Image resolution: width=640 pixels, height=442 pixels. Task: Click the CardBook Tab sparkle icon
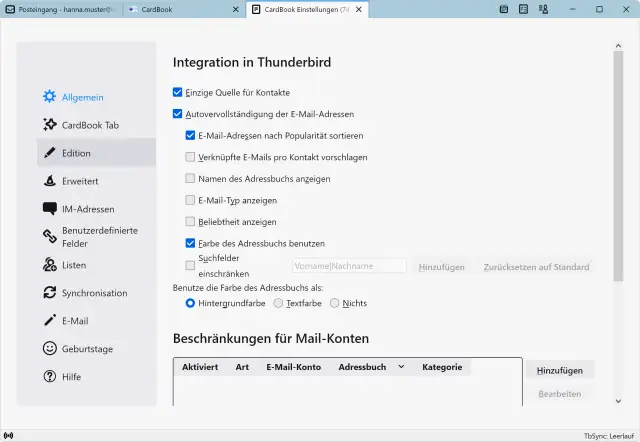tap(49, 124)
